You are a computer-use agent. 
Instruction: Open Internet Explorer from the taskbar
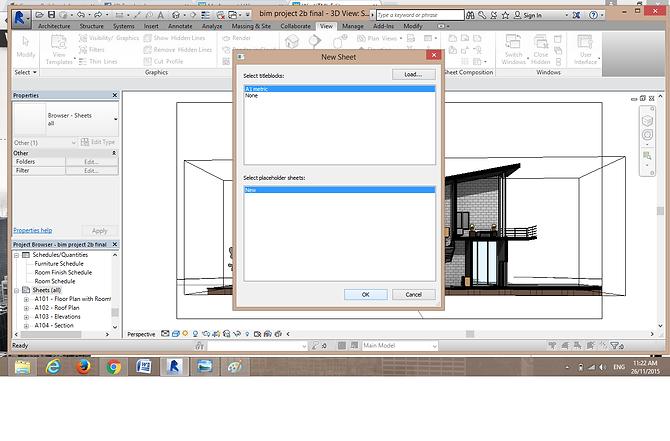point(53,367)
